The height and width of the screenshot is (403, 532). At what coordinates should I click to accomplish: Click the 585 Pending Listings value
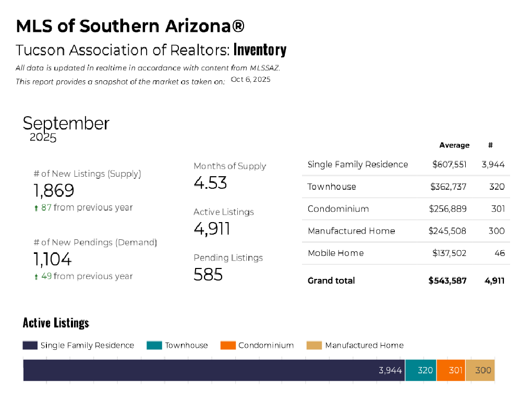pyautogui.click(x=208, y=274)
